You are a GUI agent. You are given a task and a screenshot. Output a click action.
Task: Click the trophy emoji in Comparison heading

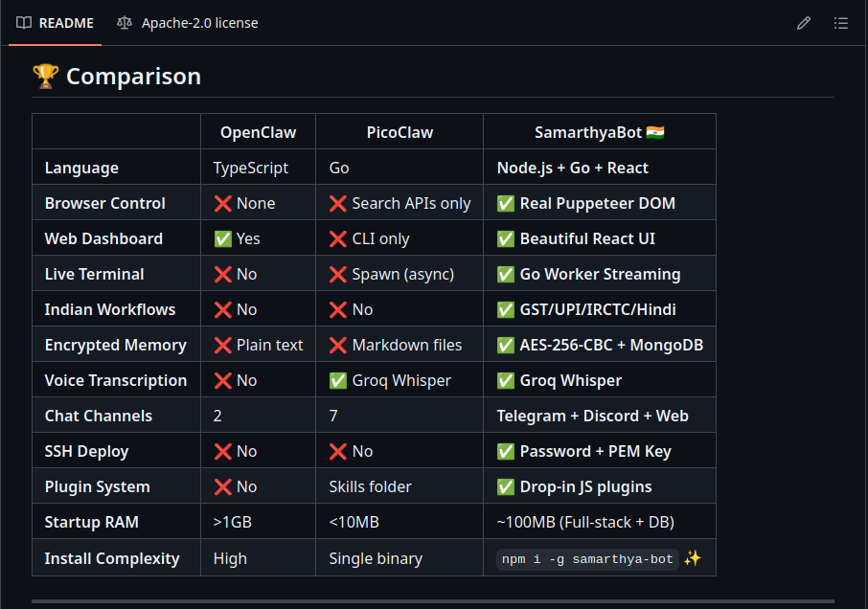click(x=44, y=76)
